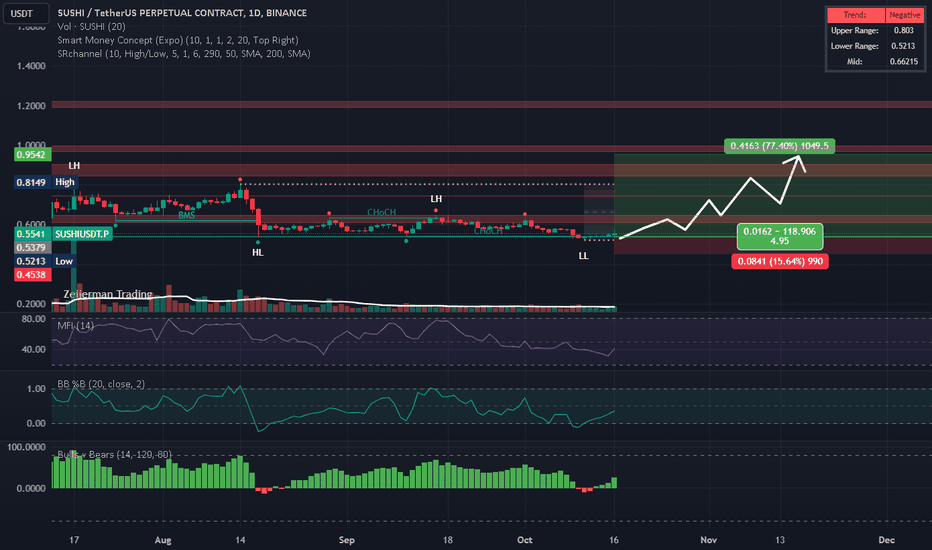Click the MFI (14) indicator label
932x550 pixels.
tap(75, 325)
